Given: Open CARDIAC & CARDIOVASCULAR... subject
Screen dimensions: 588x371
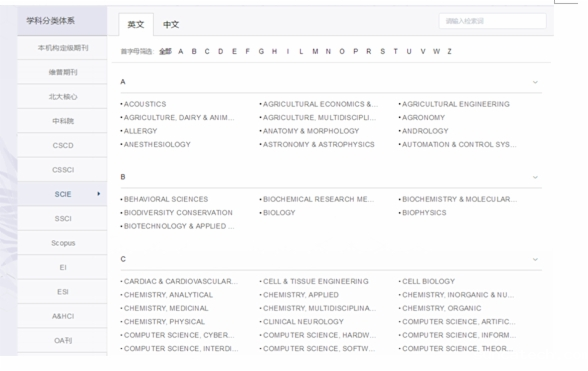Looking at the screenshot, I should tap(180, 281).
